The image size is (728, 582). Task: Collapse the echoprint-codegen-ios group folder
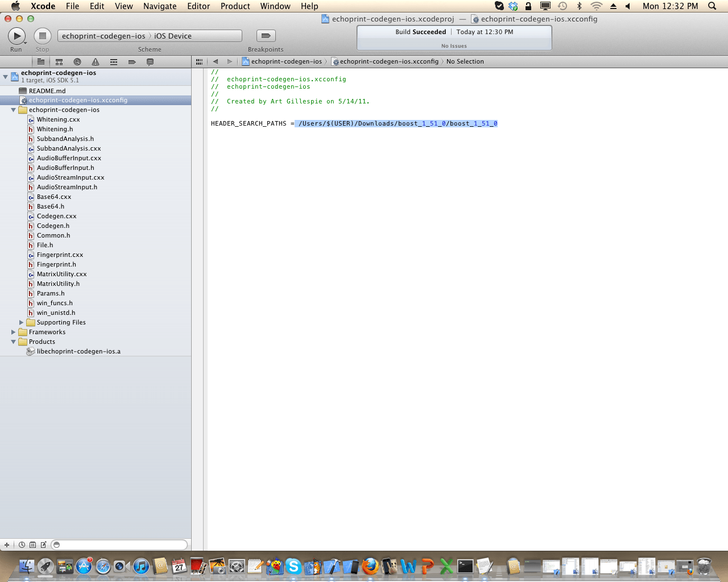13,110
